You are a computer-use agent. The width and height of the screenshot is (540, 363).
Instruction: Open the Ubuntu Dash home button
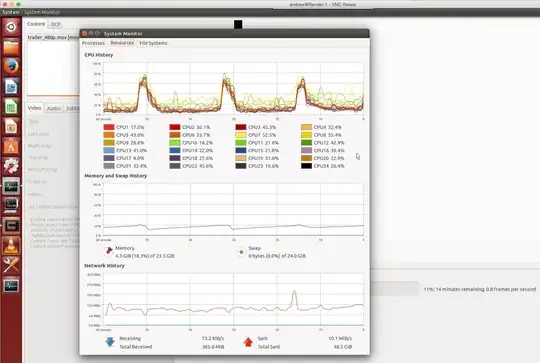pos(11,27)
